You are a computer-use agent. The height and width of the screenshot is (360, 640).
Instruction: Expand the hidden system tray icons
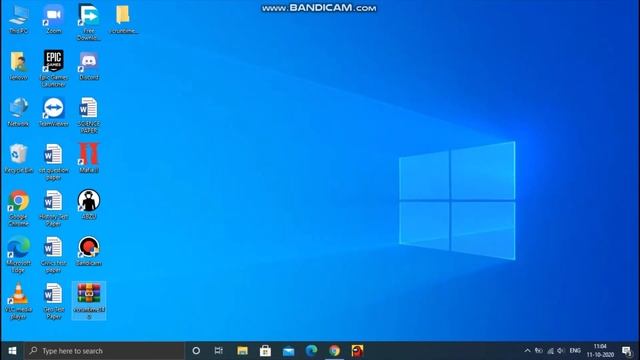(527, 351)
